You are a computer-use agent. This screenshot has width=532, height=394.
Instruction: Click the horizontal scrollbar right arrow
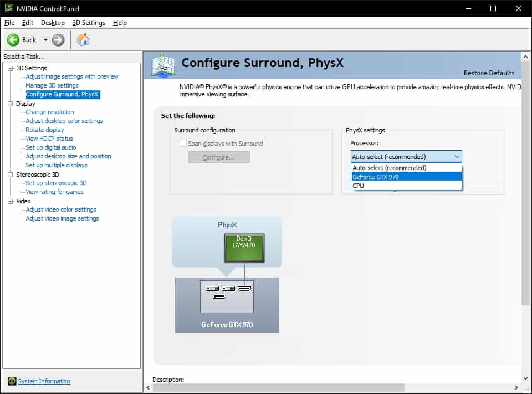tap(516, 387)
